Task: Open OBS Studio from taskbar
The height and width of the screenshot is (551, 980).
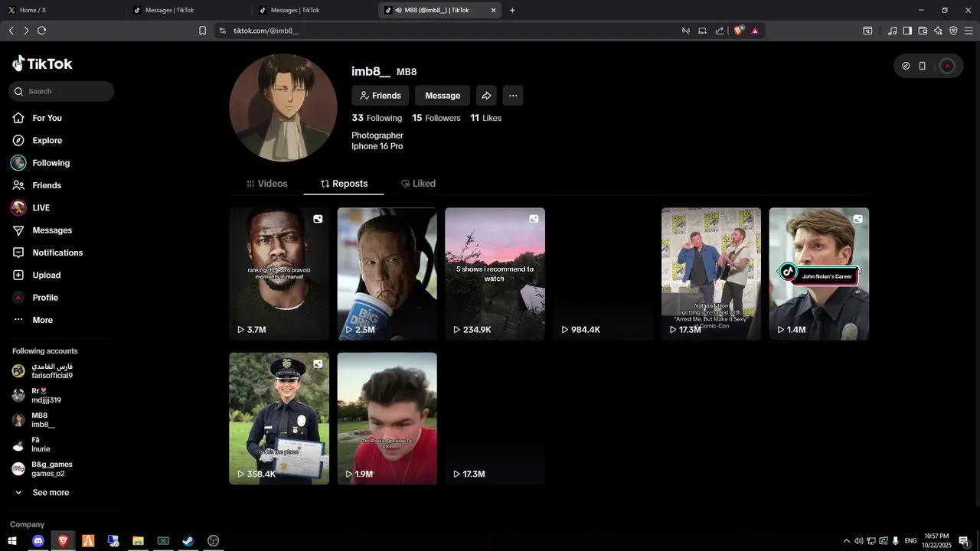Action: (x=213, y=541)
